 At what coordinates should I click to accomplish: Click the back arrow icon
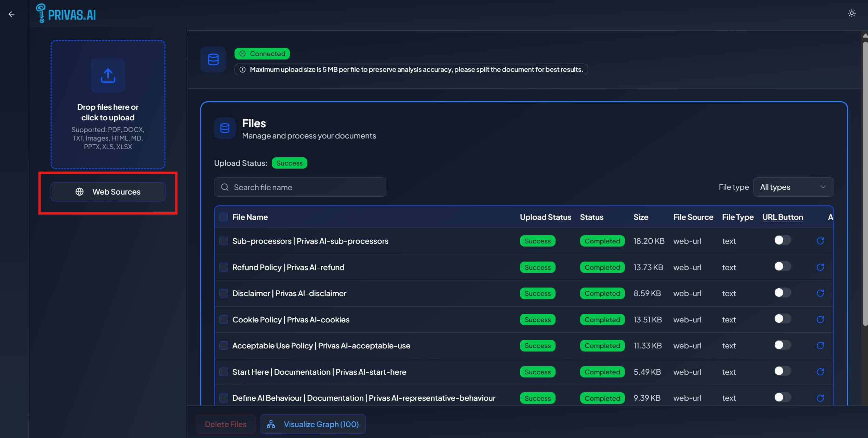pos(11,14)
